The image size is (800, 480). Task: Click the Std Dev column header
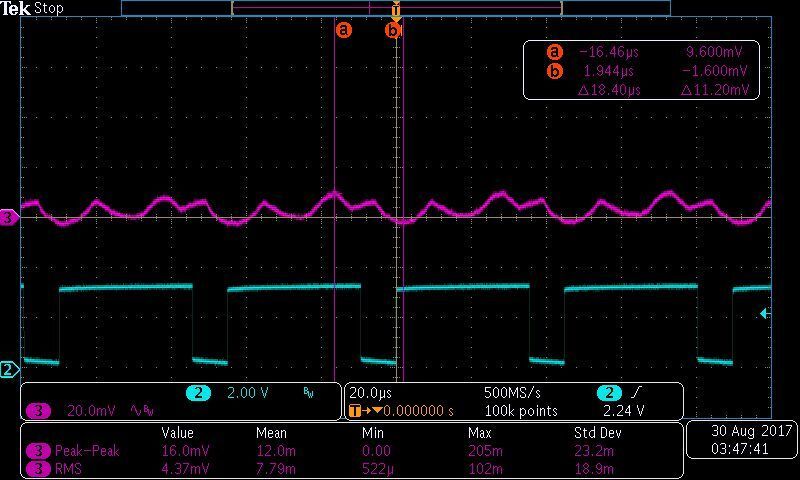click(x=598, y=433)
